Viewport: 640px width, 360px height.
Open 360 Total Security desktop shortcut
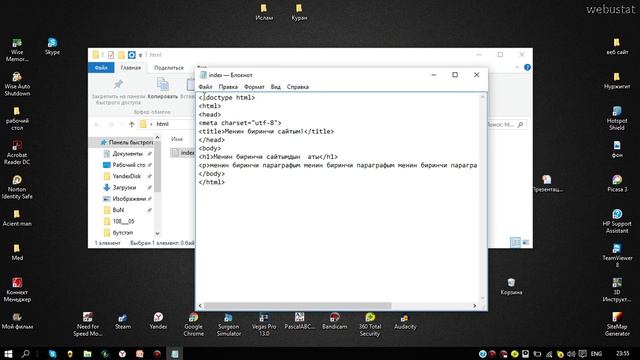[370, 324]
